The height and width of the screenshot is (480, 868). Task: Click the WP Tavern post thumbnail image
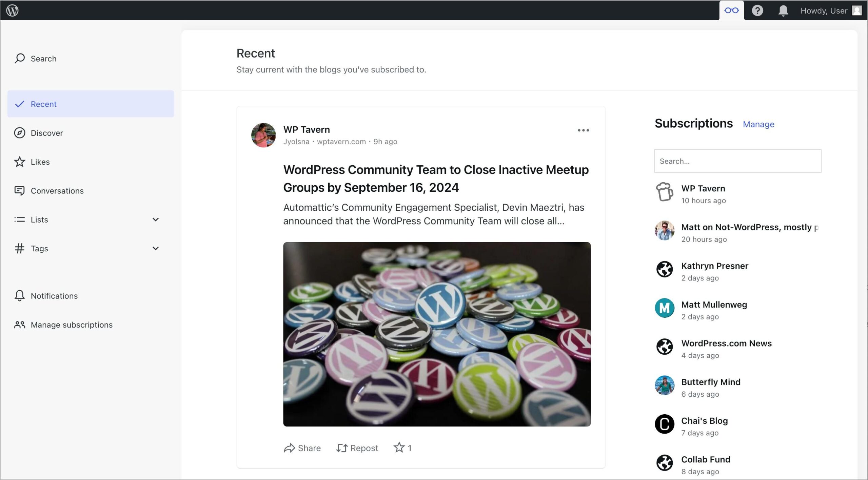point(437,335)
